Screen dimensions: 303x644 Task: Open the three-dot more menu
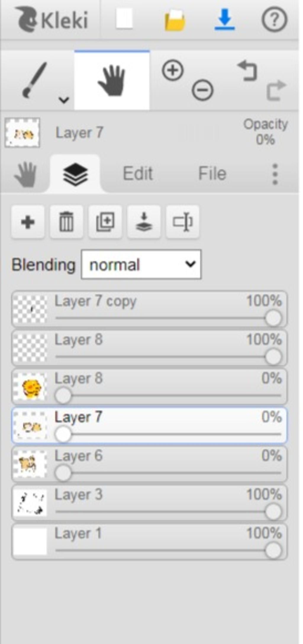coord(275,174)
